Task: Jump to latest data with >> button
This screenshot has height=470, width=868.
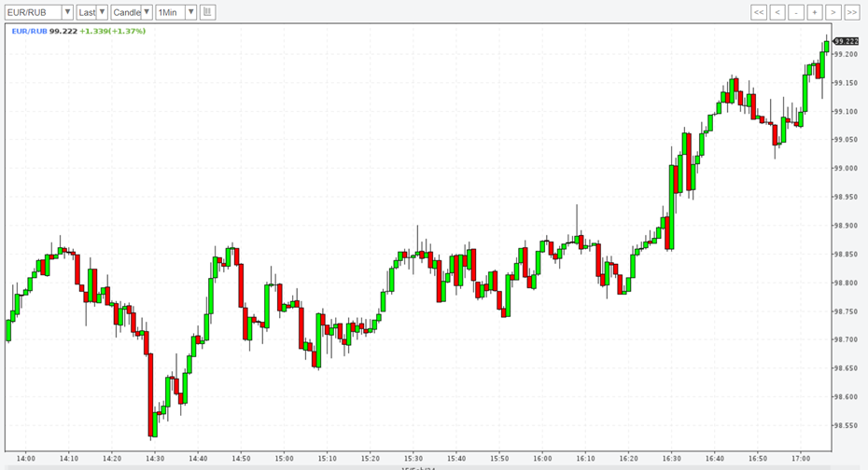Action: point(852,12)
